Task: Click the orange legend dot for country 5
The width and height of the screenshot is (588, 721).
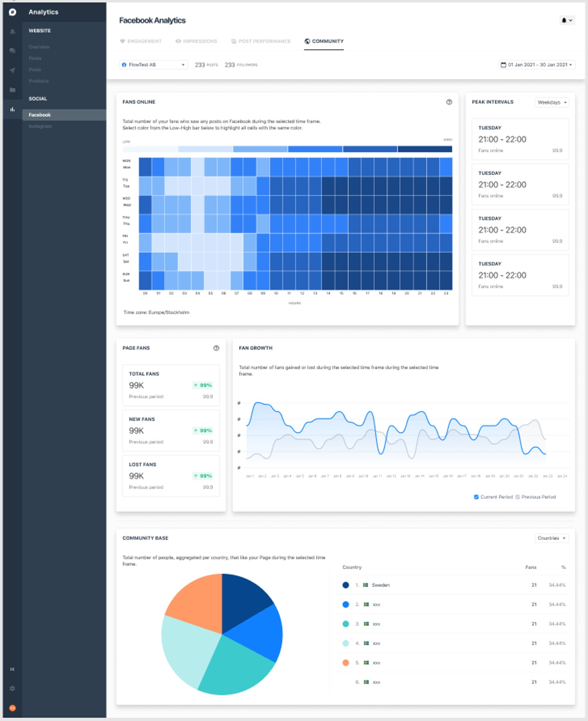Action: point(346,663)
